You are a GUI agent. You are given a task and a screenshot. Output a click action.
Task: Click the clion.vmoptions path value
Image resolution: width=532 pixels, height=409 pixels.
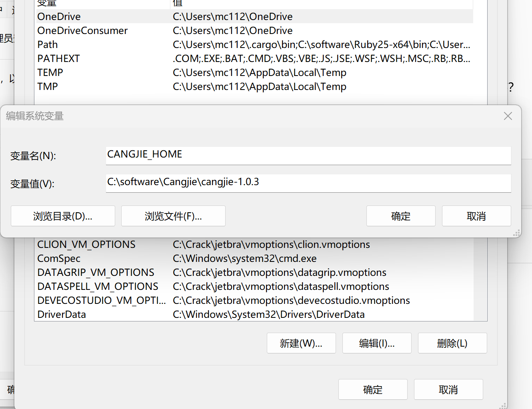click(271, 245)
